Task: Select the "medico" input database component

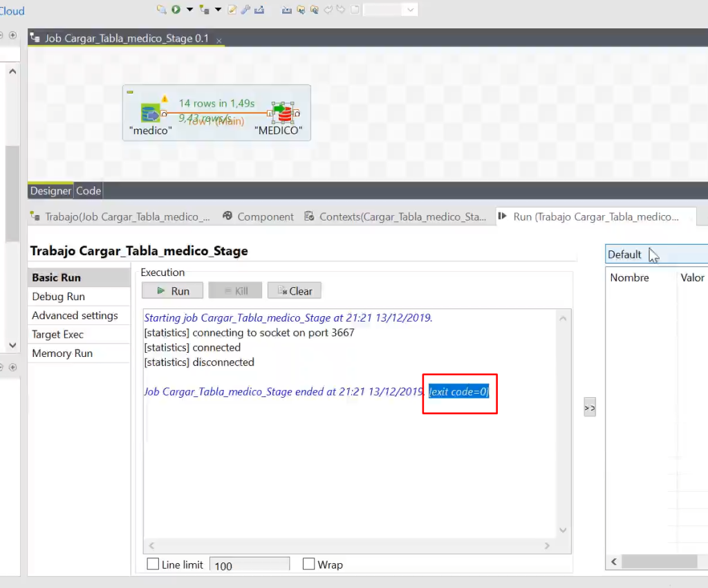Action: [150, 113]
